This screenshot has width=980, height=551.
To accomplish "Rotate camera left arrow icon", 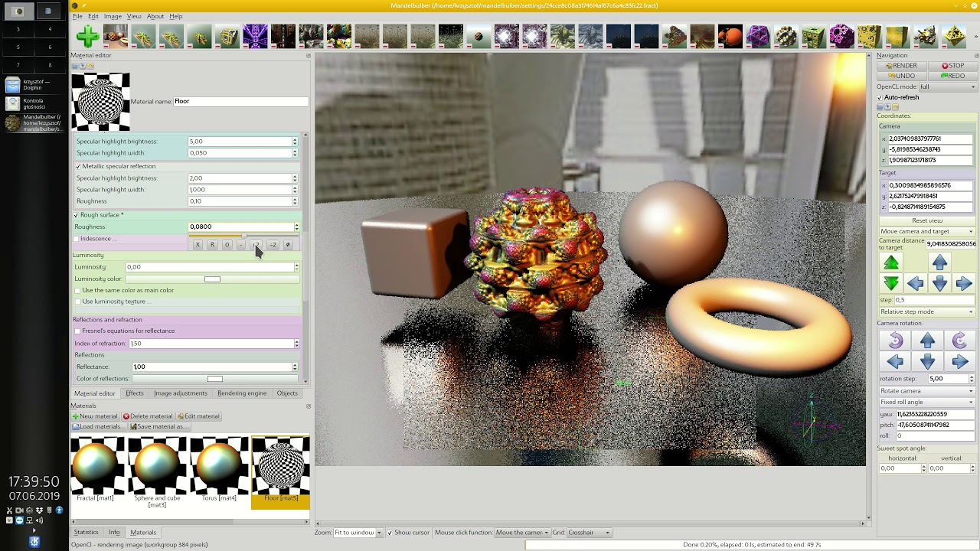I will (895, 361).
